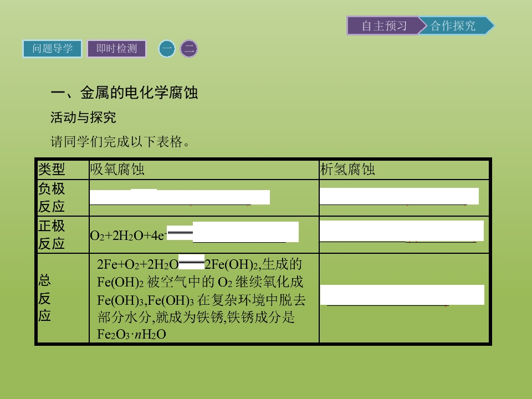
Task: Switch to the 合作探究 arrow tab
Action: coord(456,25)
